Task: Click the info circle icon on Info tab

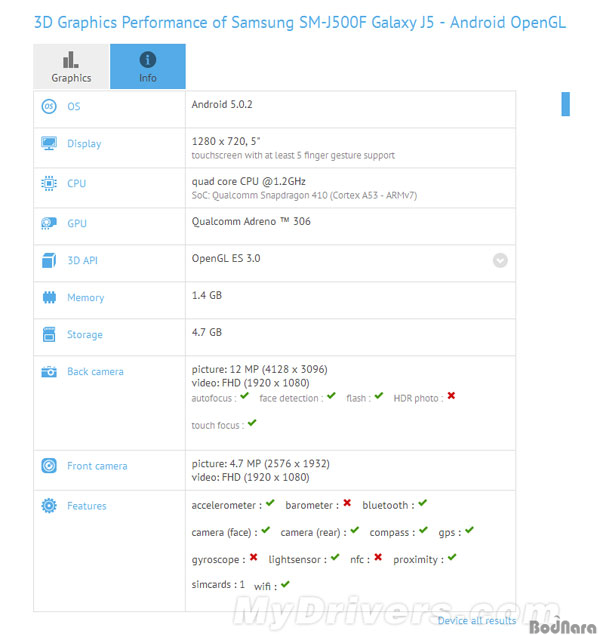Action: tap(148, 60)
